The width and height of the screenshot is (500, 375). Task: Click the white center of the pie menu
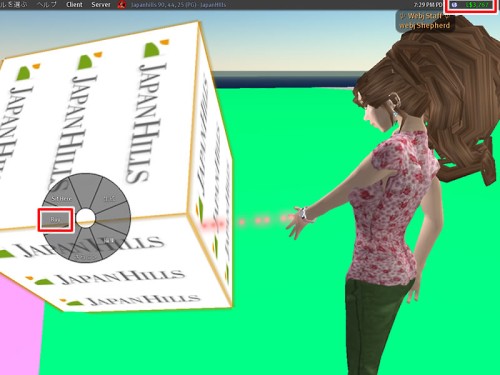point(86,218)
